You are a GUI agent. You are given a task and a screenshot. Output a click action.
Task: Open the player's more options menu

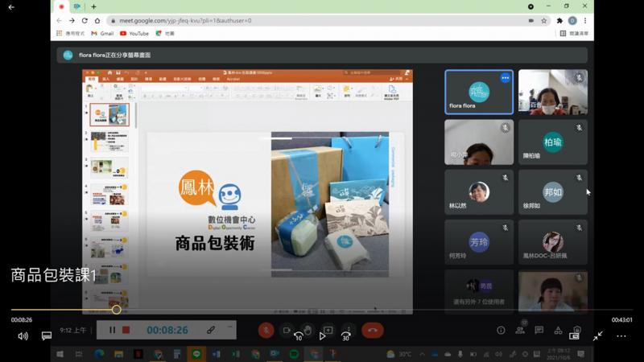tap(621, 335)
